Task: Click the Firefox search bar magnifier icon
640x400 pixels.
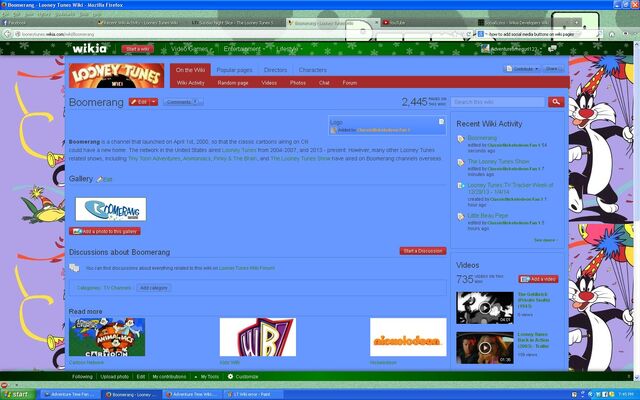Action: pyautogui.click(x=598, y=34)
